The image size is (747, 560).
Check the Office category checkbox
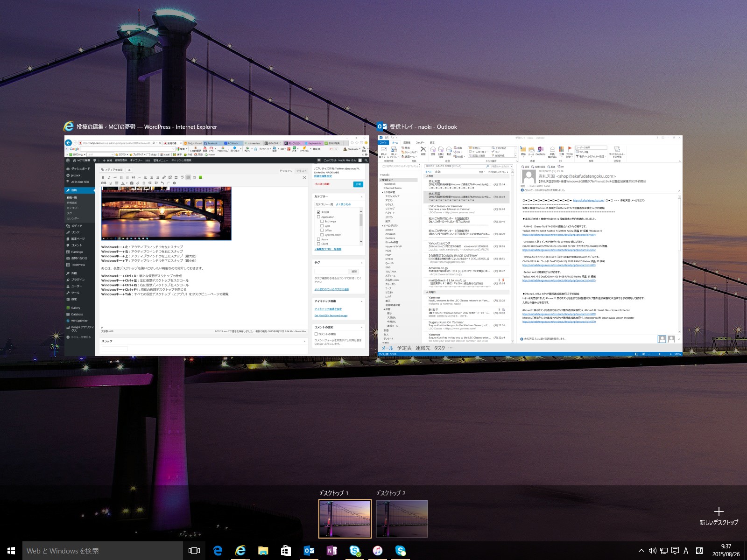pos(322,230)
